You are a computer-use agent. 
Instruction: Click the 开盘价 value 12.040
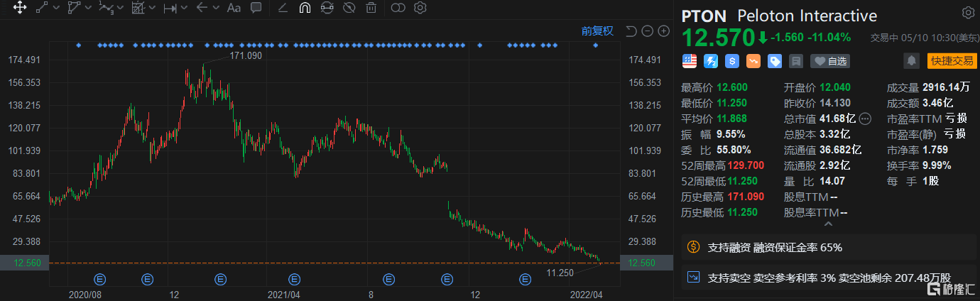click(837, 87)
